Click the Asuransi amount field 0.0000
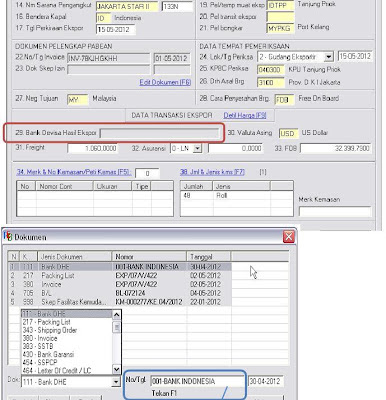 point(236,148)
